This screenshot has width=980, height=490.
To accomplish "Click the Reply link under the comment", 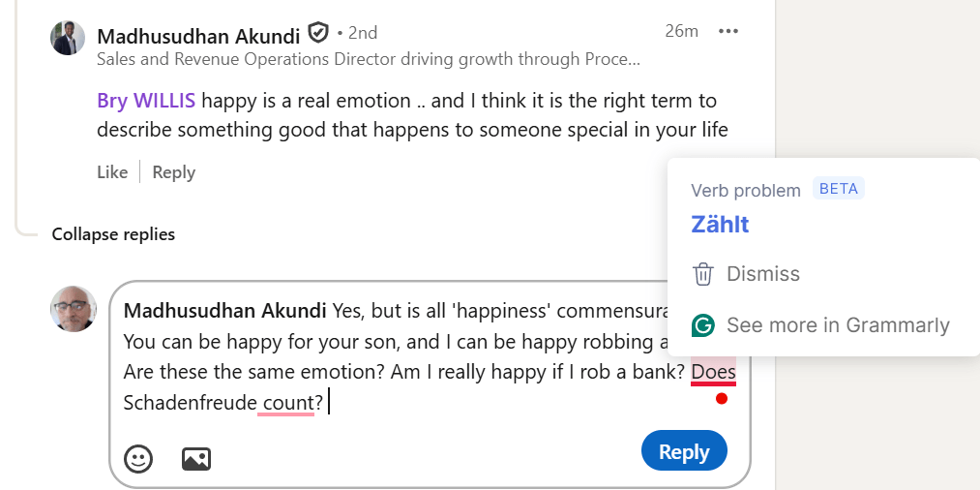I will click(174, 172).
